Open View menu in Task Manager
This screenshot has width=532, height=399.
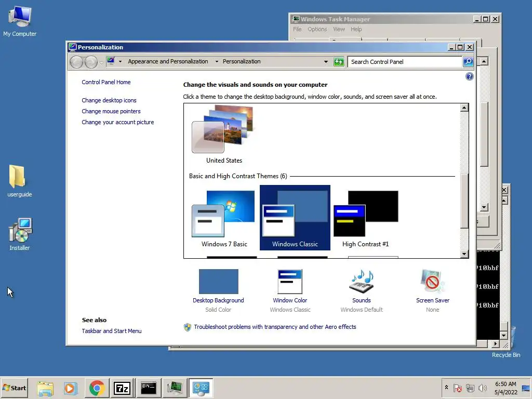pyautogui.click(x=339, y=29)
